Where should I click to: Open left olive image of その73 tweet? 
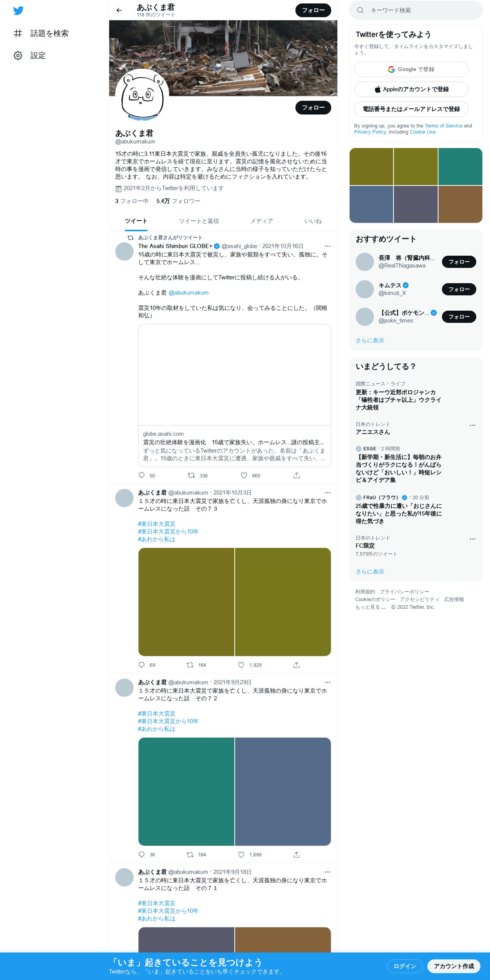pos(186,602)
